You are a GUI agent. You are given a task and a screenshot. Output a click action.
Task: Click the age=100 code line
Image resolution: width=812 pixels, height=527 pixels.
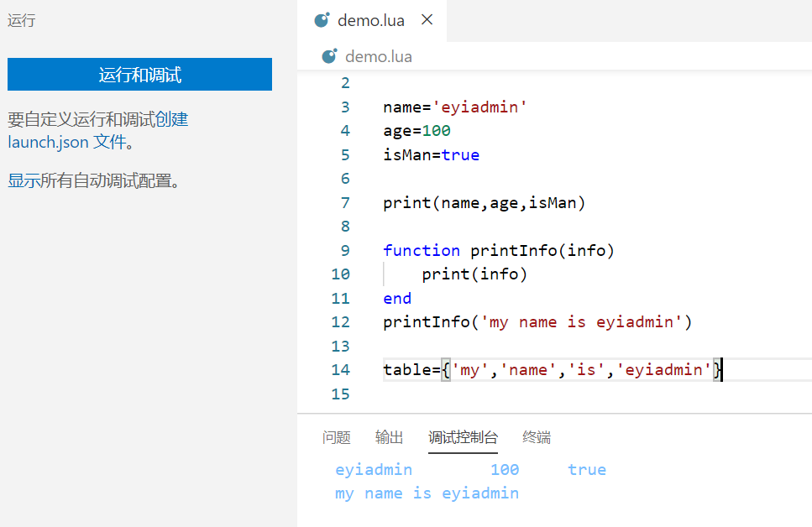[x=416, y=131]
